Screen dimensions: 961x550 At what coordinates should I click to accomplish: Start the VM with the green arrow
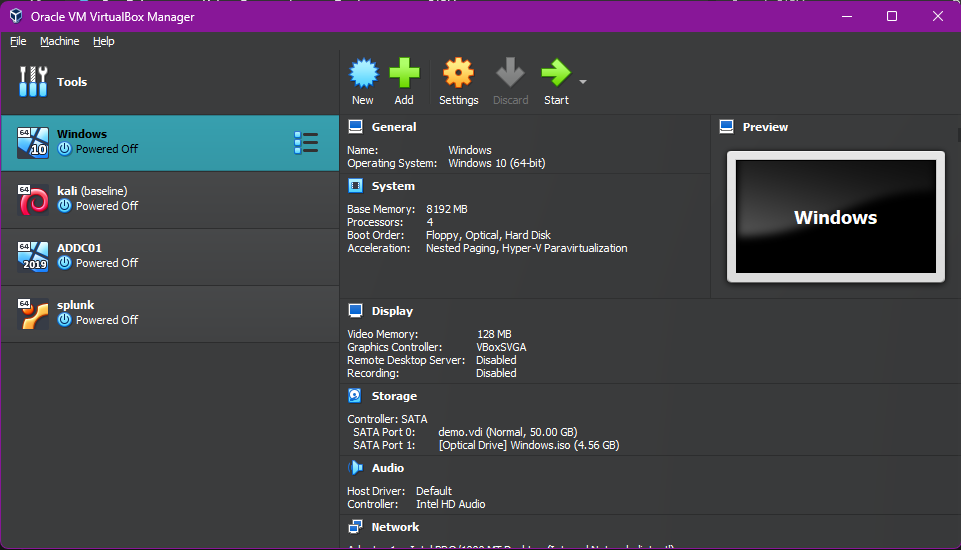pyautogui.click(x=556, y=73)
